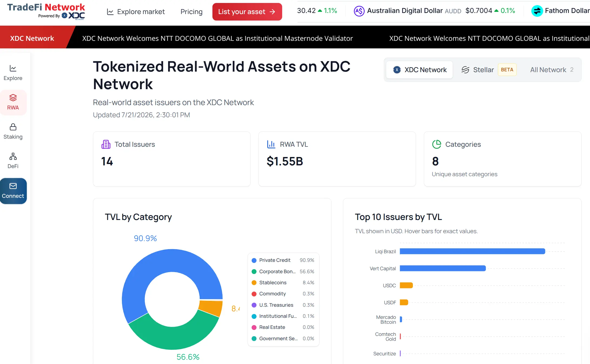Viewport: 590px width, 364px height.
Task: Click the Comtech Gold issuer label
Action: click(x=385, y=337)
